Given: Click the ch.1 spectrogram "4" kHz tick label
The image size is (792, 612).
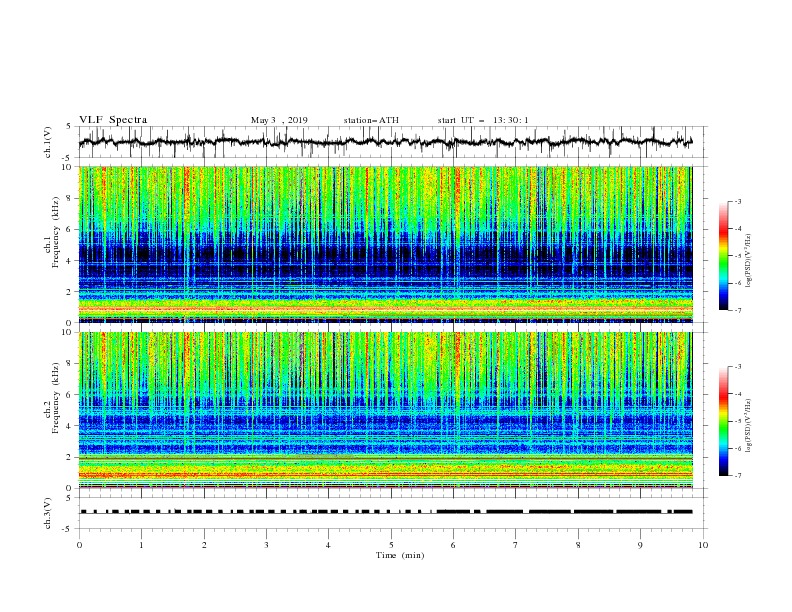Looking at the screenshot, I should (70, 261).
